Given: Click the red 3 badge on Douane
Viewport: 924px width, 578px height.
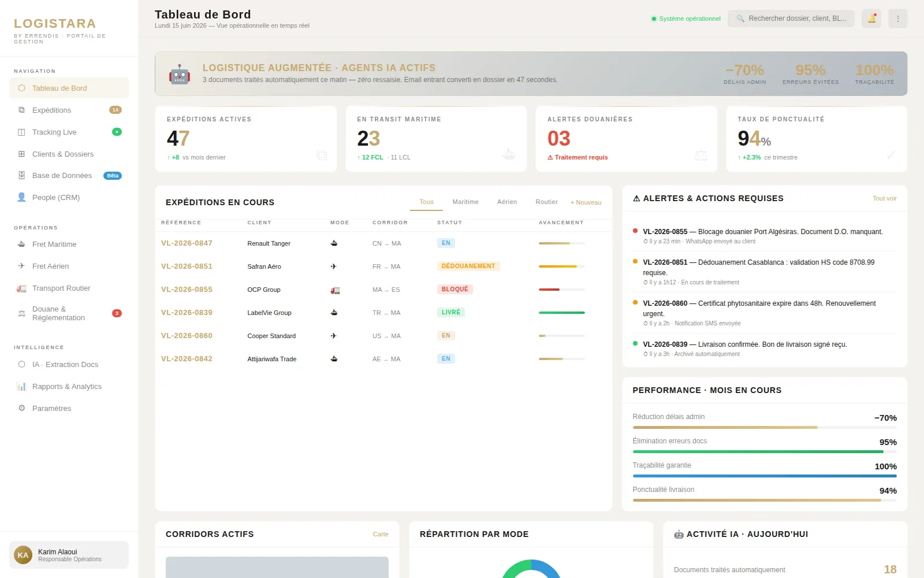Looking at the screenshot, I should coord(117,313).
